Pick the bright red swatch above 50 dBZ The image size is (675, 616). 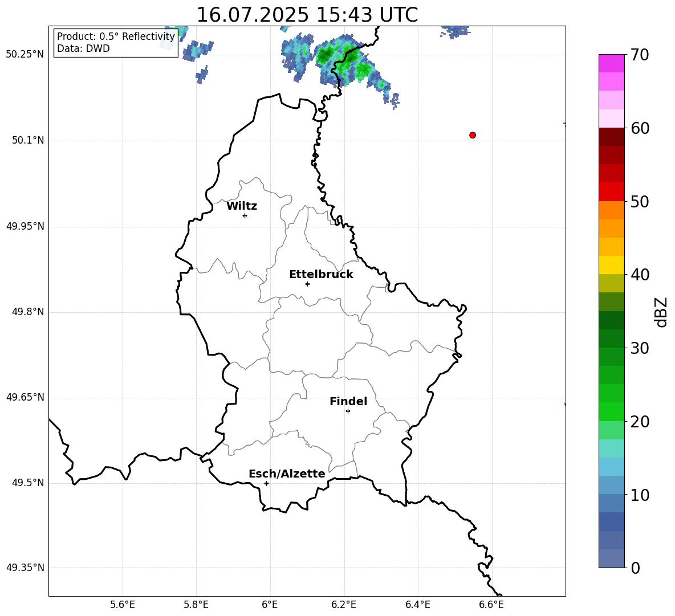pos(612,192)
